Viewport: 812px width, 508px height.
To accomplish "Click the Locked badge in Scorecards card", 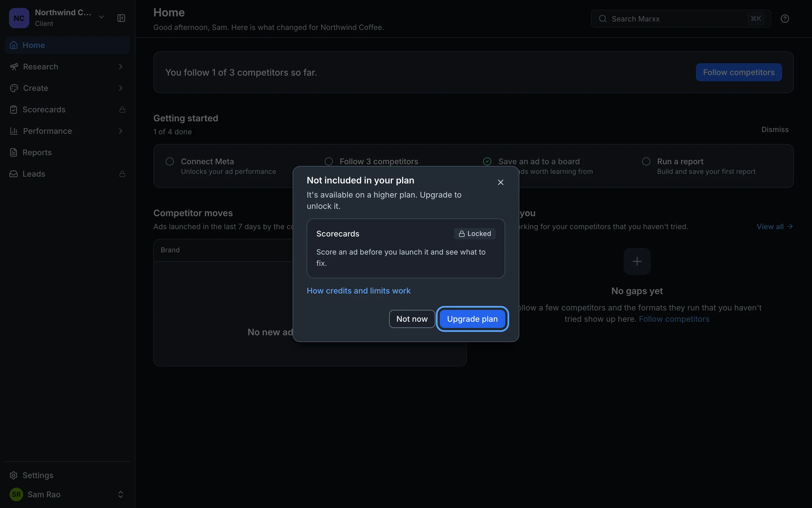I will pyautogui.click(x=475, y=234).
